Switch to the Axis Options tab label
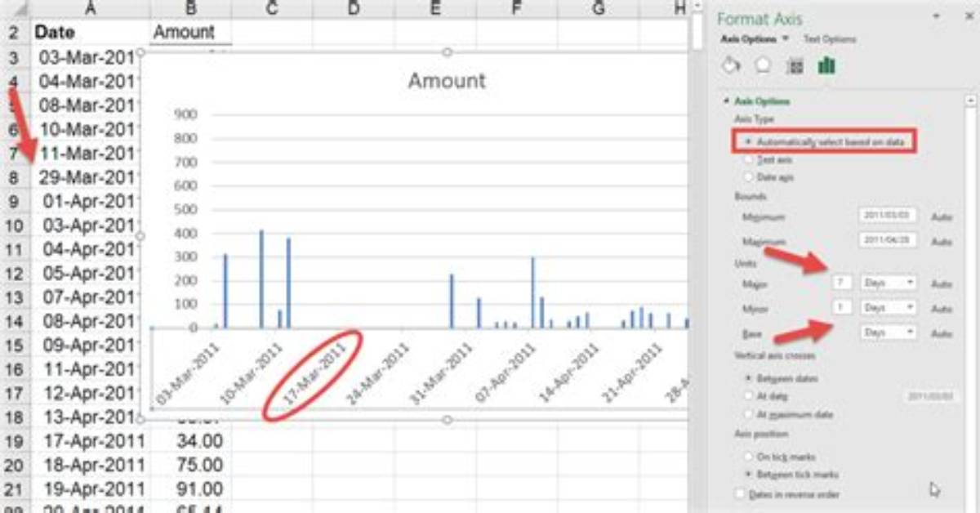 pos(750,39)
